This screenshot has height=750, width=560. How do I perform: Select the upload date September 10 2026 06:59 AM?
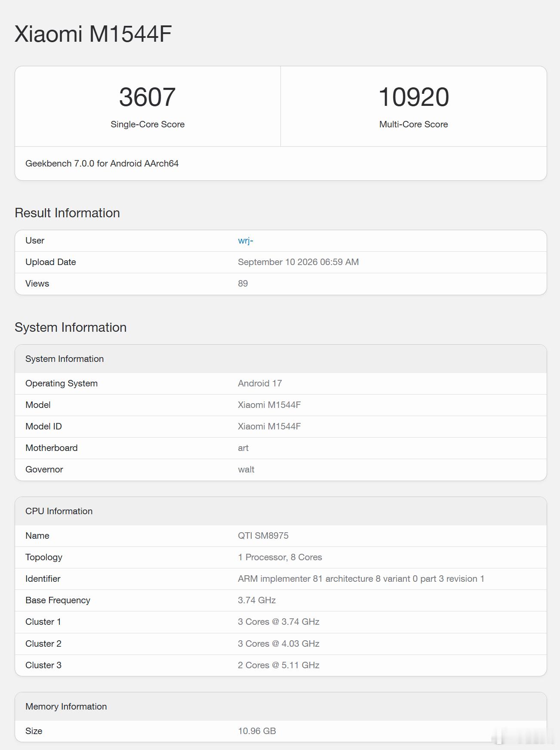(x=298, y=262)
